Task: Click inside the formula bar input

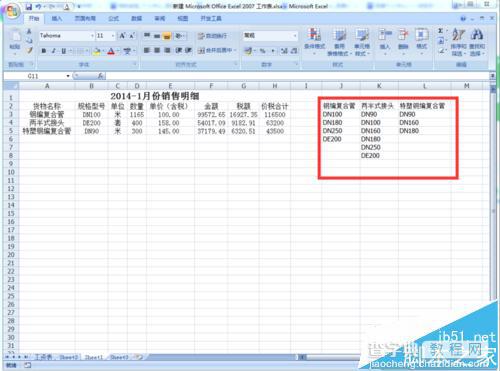Action: [297, 76]
